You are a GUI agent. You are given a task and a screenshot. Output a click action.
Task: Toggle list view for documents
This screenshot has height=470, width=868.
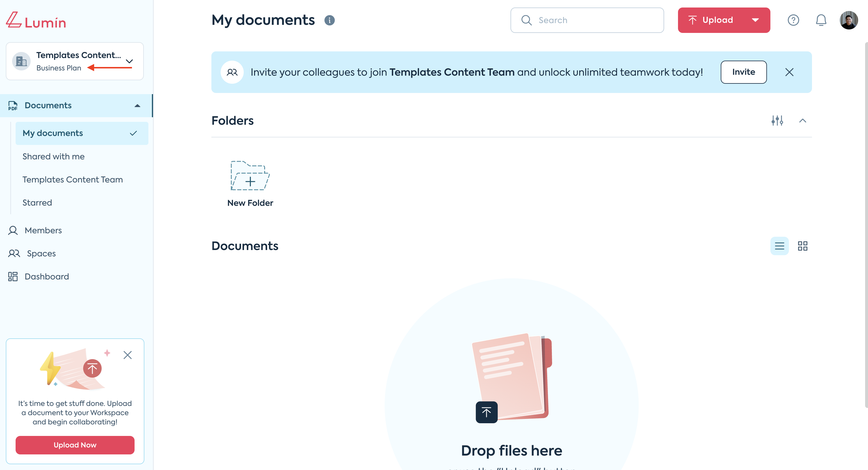780,246
